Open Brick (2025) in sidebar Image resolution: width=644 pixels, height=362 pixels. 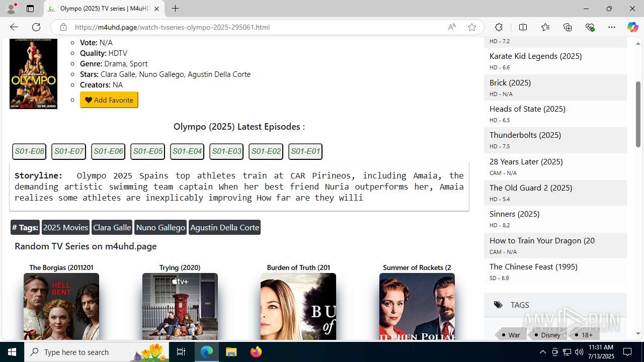pos(510,82)
